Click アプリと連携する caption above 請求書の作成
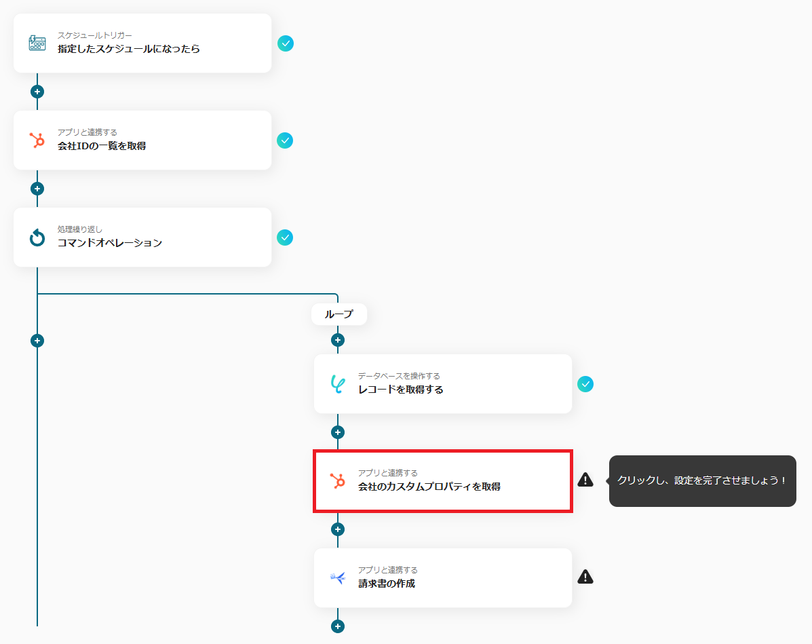The image size is (812, 644). click(x=387, y=570)
